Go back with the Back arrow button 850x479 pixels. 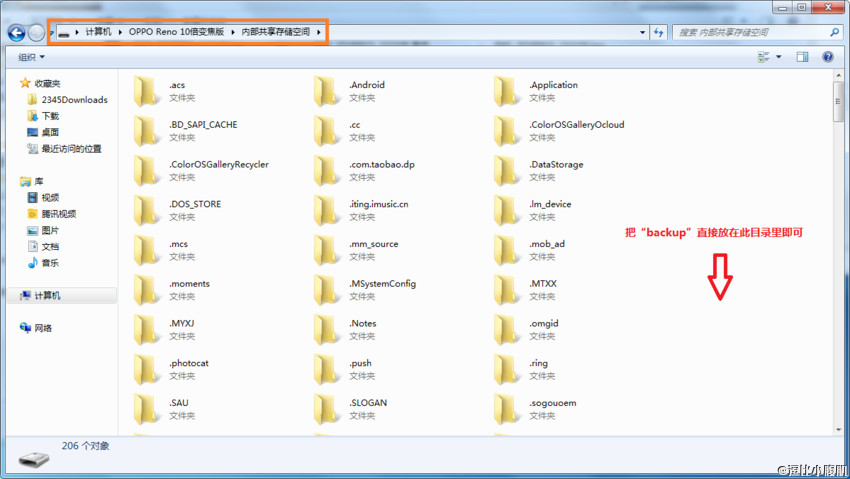click(x=16, y=33)
